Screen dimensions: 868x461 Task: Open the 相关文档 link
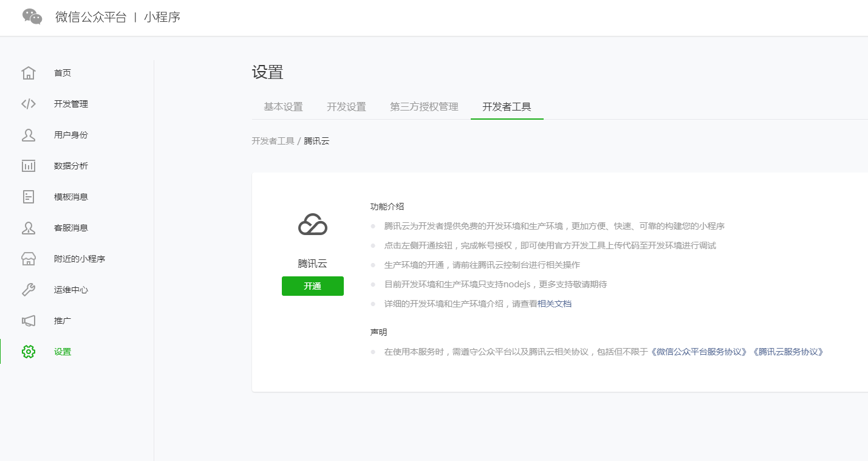[555, 304]
